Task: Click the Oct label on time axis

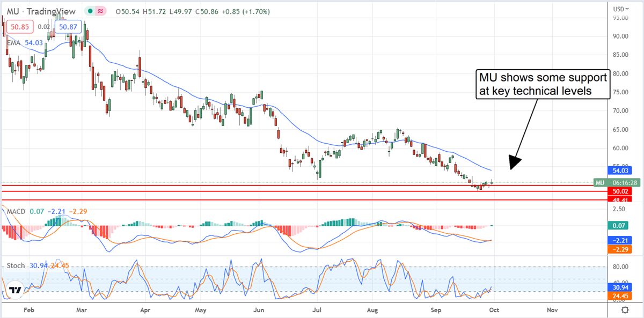Action: [493, 310]
